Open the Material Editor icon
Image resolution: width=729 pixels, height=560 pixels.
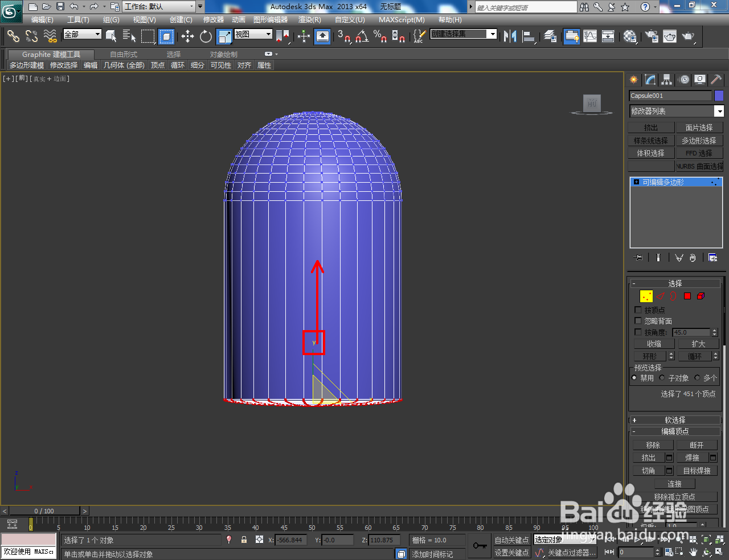pyautogui.click(x=630, y=36)
